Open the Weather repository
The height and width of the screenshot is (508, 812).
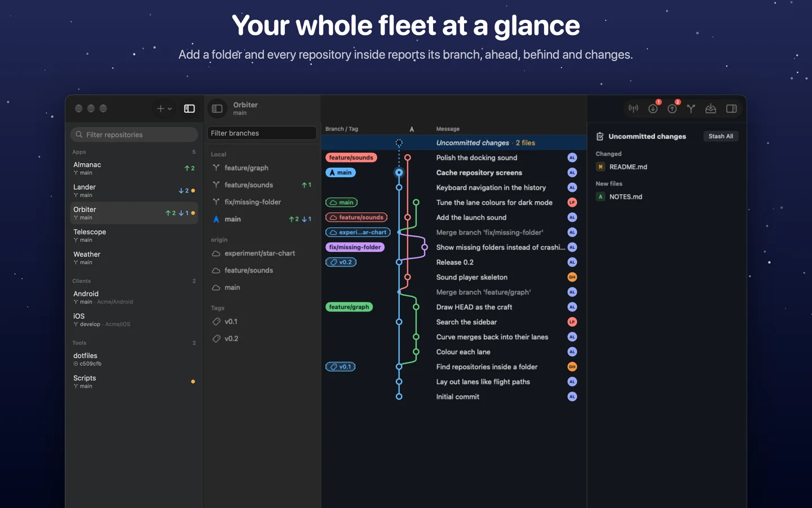tap(134, 258)
